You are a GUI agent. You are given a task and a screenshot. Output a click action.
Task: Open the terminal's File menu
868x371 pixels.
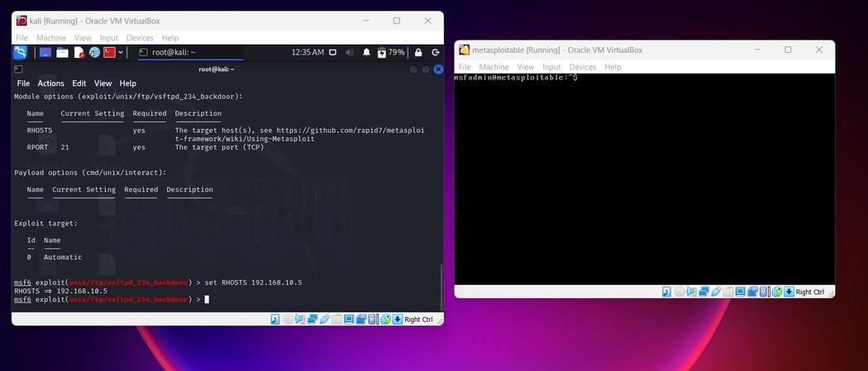point(23,83)
